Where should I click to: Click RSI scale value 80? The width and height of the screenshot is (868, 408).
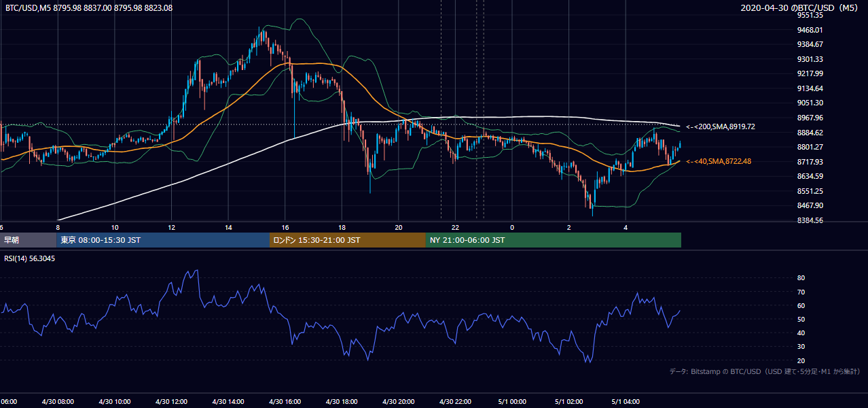click(801, 278)
